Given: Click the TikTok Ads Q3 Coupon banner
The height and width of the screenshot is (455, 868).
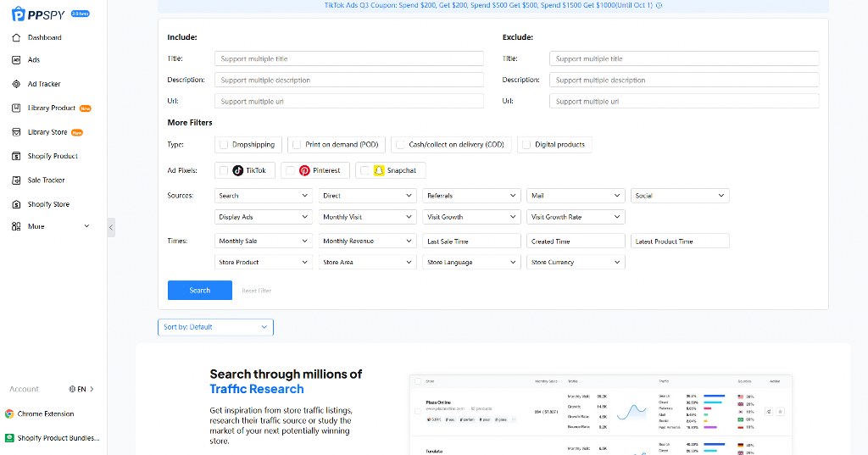Looking at the screenshot, I should pos(493,6).
